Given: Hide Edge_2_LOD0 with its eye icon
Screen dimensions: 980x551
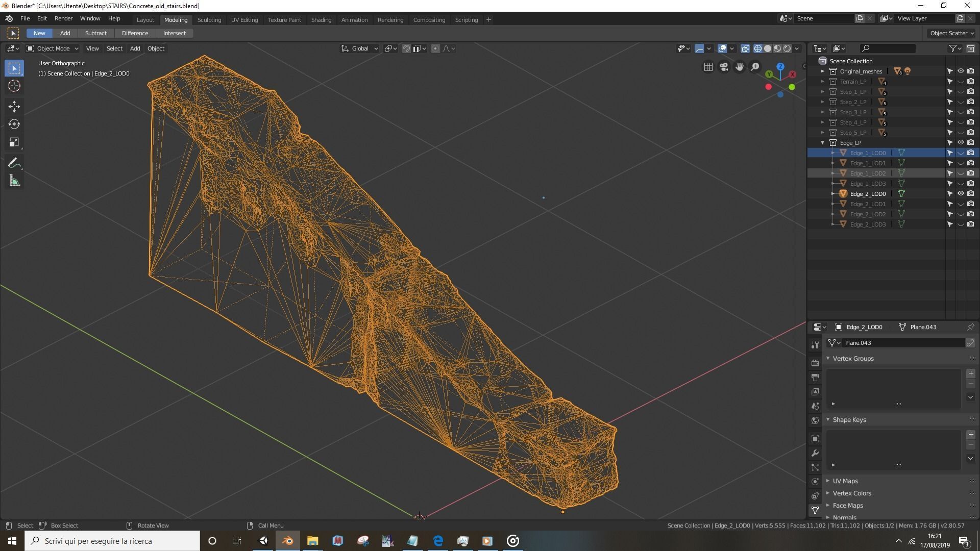Looking at the screenshot, I should pos(960,193).
